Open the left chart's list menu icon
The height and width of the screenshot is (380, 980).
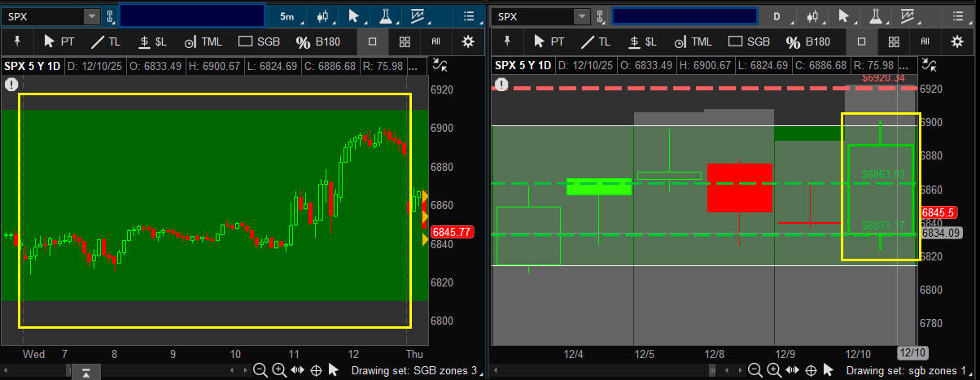coord(468,16)
